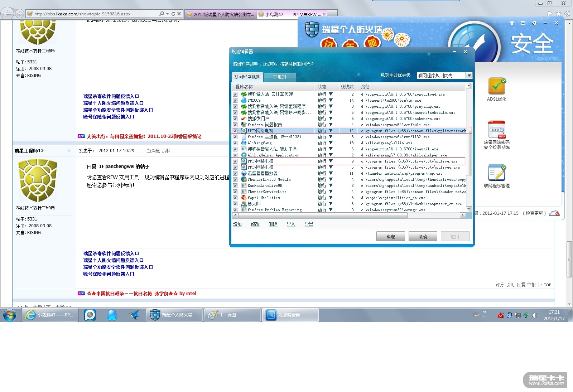Sort the rule list by 程序名称 column header

(273, 87)
